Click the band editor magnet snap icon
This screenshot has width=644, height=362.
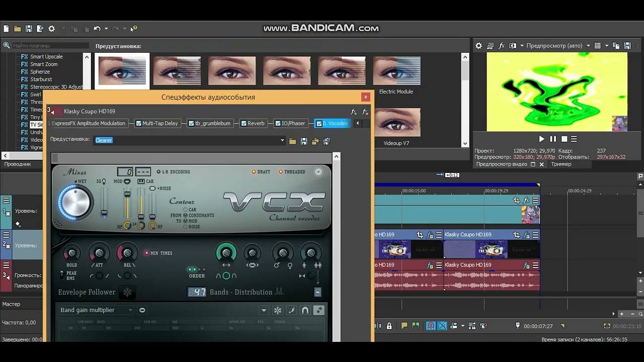305,311
